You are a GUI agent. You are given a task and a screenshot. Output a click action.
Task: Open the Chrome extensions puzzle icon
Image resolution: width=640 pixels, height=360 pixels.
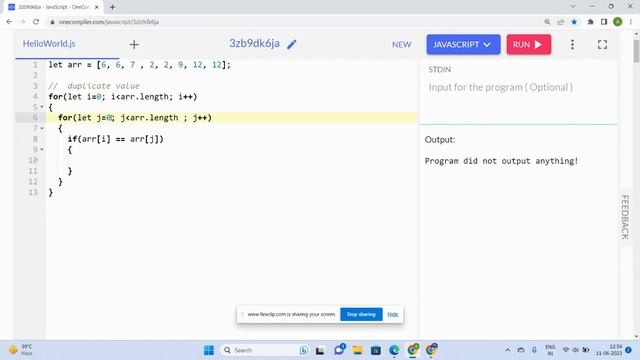[x=590, y=22]
